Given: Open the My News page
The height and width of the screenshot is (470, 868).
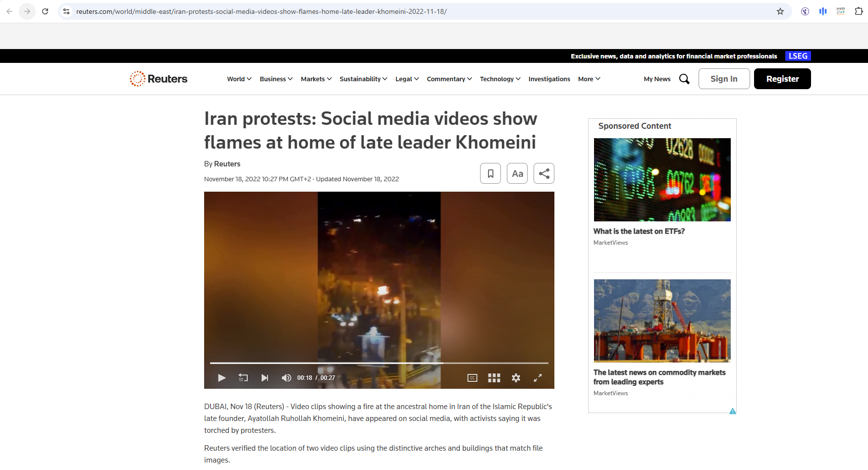Looking at the screenshot, I should coord(657,79).
